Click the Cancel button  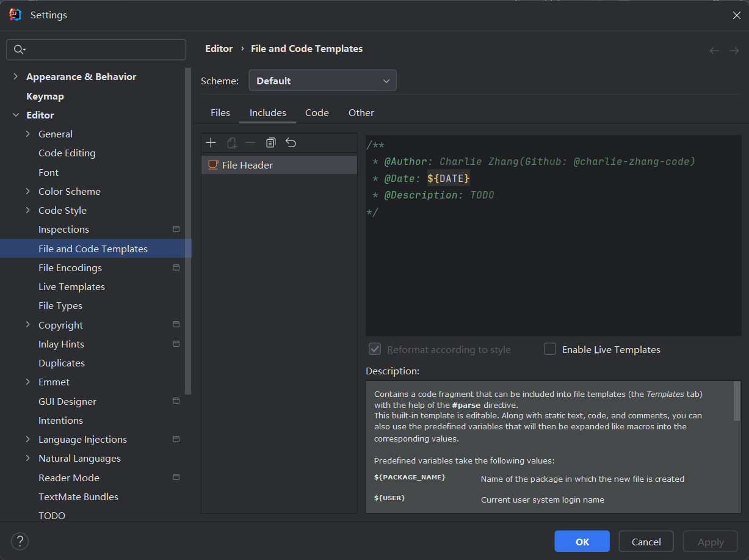coord(646,542)
